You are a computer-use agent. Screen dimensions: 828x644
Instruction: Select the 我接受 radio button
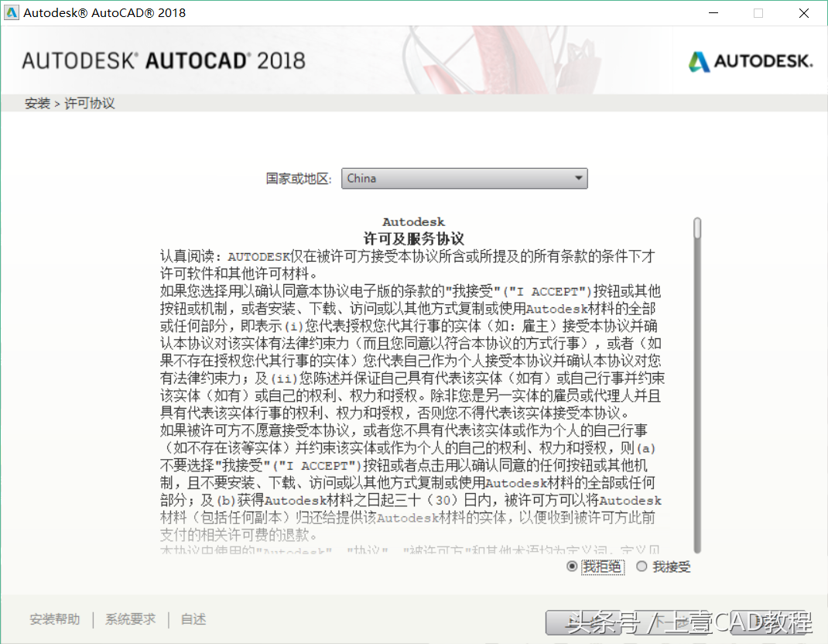(x=642, y=567)
